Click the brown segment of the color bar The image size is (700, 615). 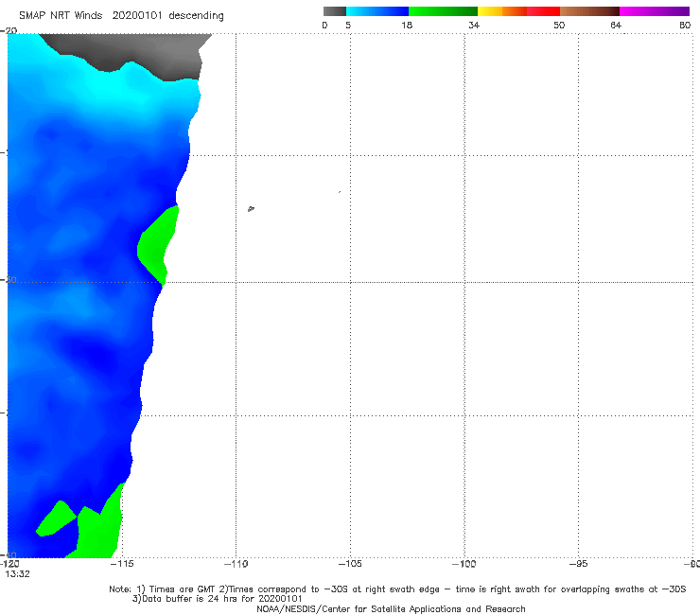[589, 11]
